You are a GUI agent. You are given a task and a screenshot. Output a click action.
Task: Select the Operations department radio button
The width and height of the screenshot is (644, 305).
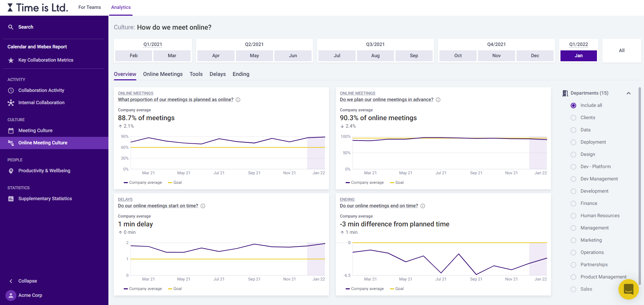pyautogui.click(x=573, y=253)
